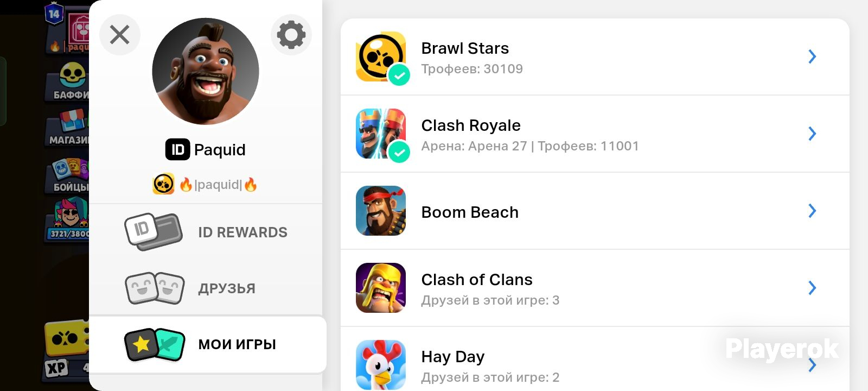Click the Paquid ID username label
Image resolution: width=868 pixels, height=391 pixels.
tap(206, 149)
